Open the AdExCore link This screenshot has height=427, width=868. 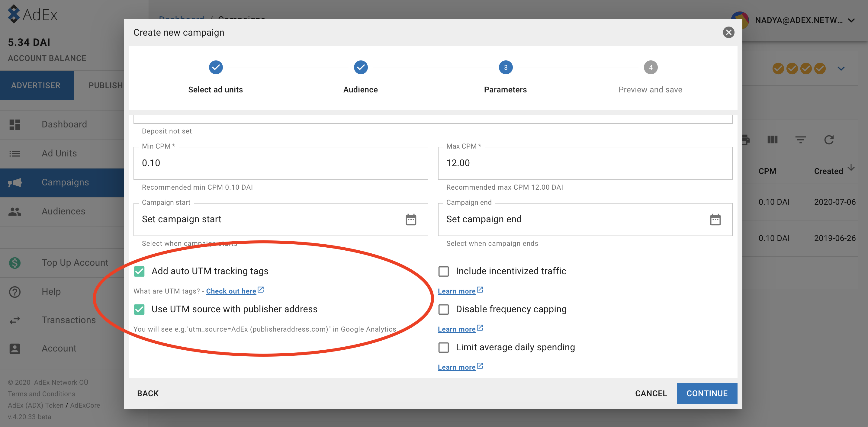[85, 406]
